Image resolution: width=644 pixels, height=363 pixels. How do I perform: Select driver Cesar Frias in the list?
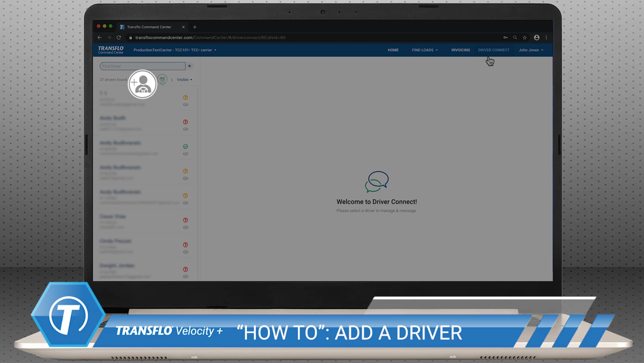click(x=145, y=222)
